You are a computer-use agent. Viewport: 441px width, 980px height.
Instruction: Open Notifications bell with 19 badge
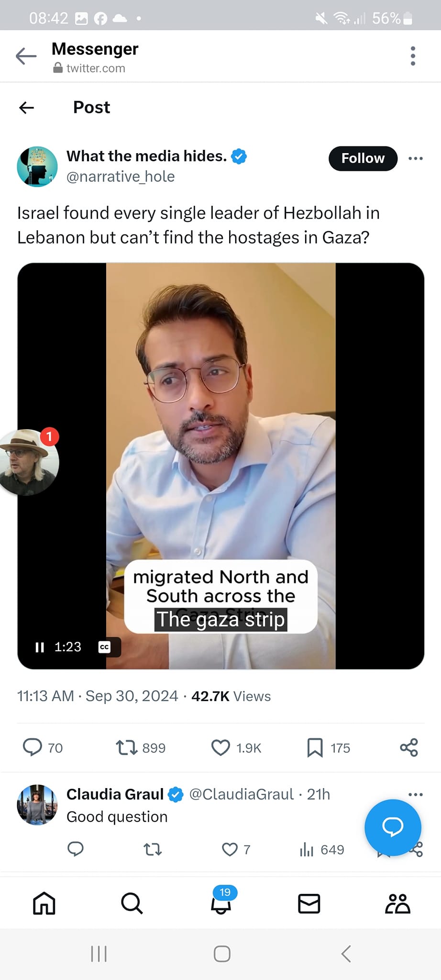pos(221,902)
